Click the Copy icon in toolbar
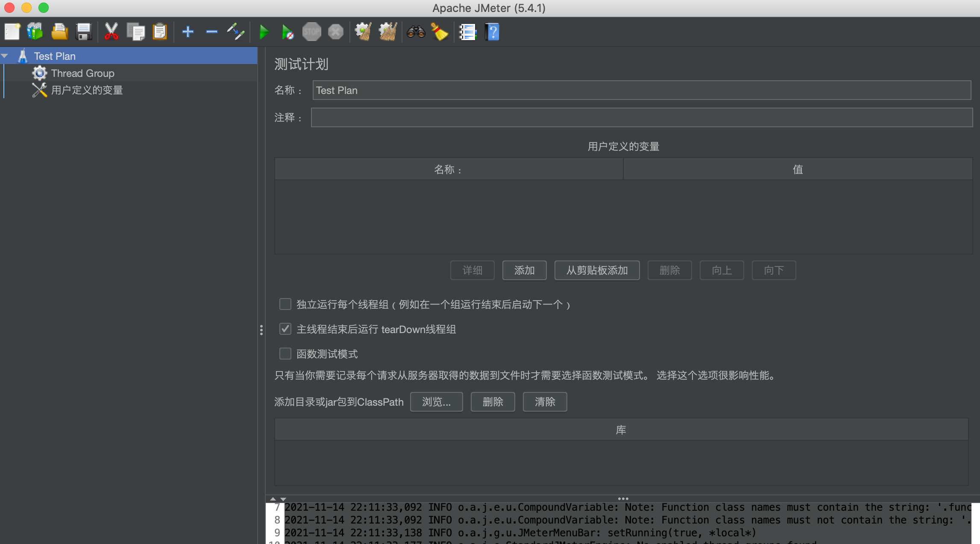The width and height of the screenshot is (980, 544). pyautogui.click(x=136, y=32)
